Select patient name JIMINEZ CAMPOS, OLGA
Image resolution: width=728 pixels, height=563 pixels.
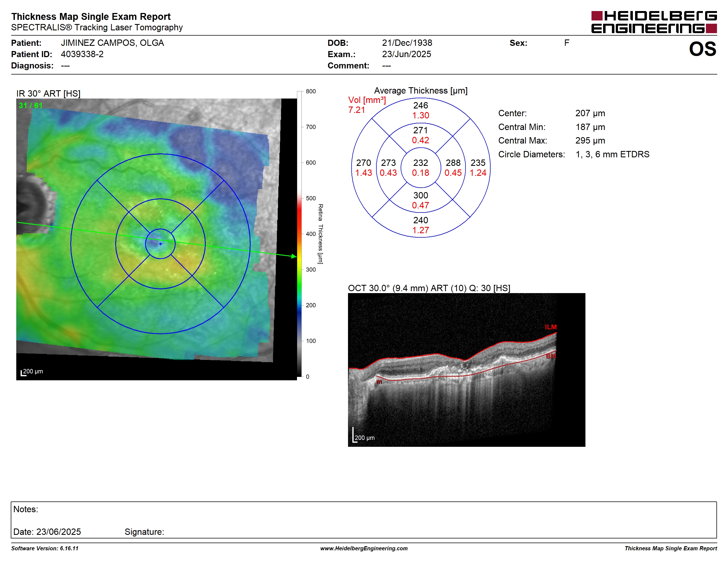point(112,43)
